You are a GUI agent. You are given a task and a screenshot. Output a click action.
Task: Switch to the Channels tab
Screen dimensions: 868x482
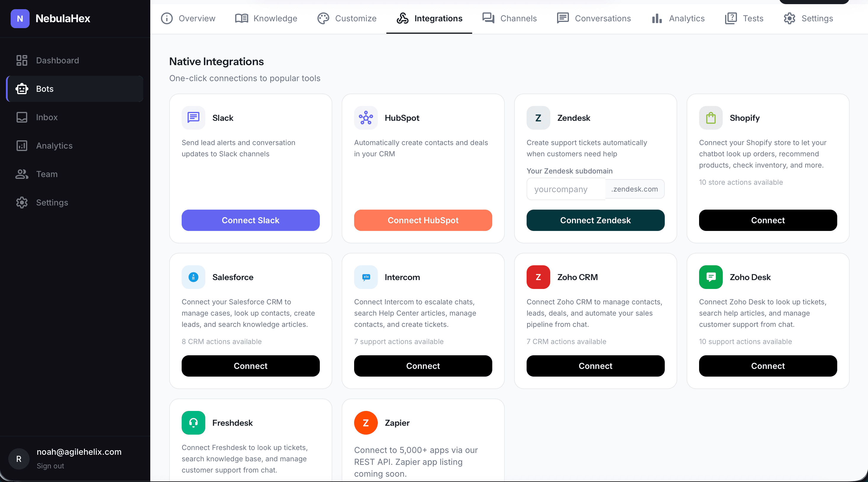[x=509, y=18]
